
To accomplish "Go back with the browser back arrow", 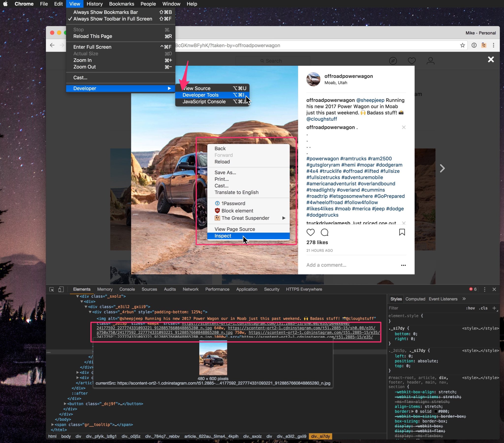I will (52, 45).
